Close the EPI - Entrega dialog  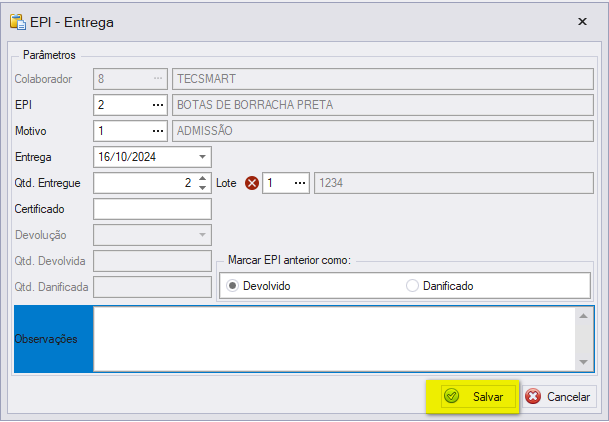click(582, 22)
